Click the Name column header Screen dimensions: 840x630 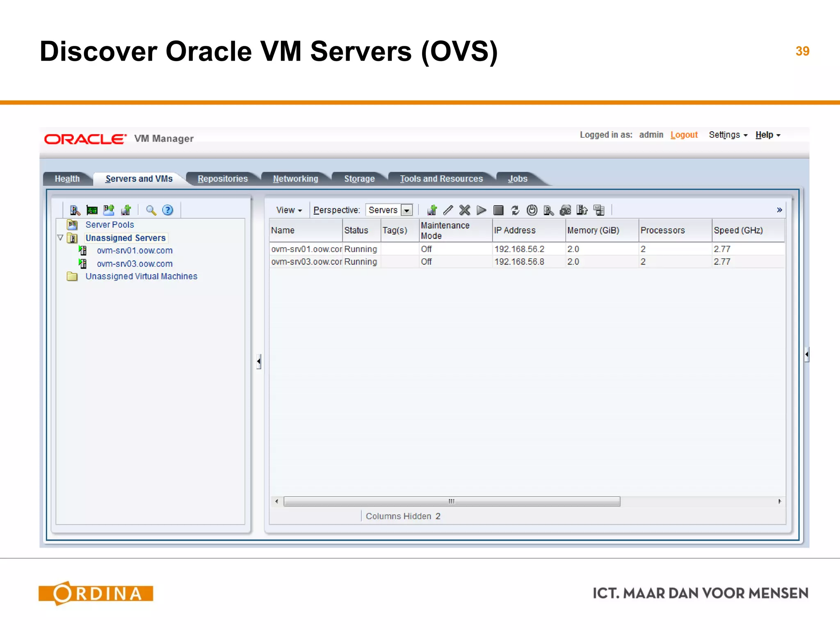coord(306,231)
